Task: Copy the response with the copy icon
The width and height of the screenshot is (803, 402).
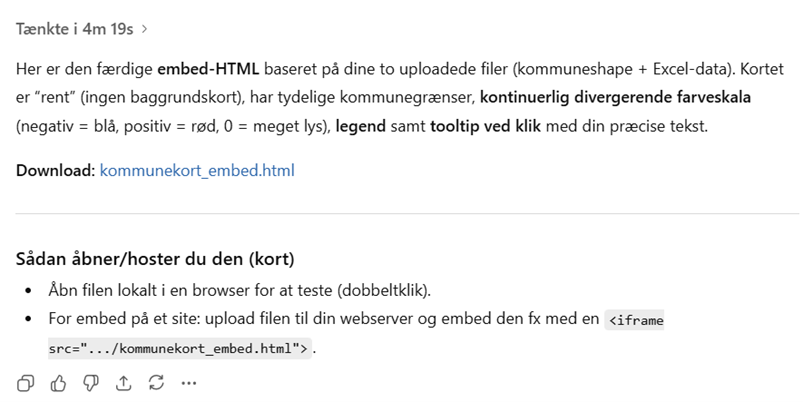Action: point(27,382)
